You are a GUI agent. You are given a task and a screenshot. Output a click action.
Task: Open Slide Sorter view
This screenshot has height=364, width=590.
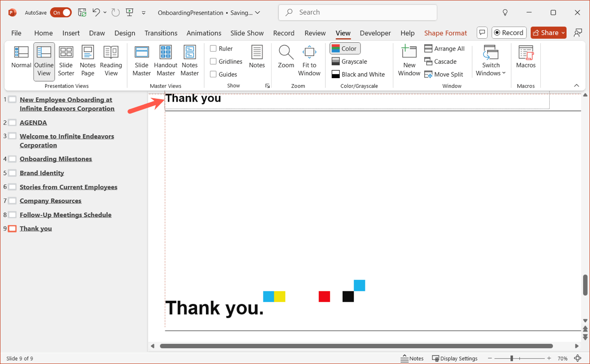66,61
